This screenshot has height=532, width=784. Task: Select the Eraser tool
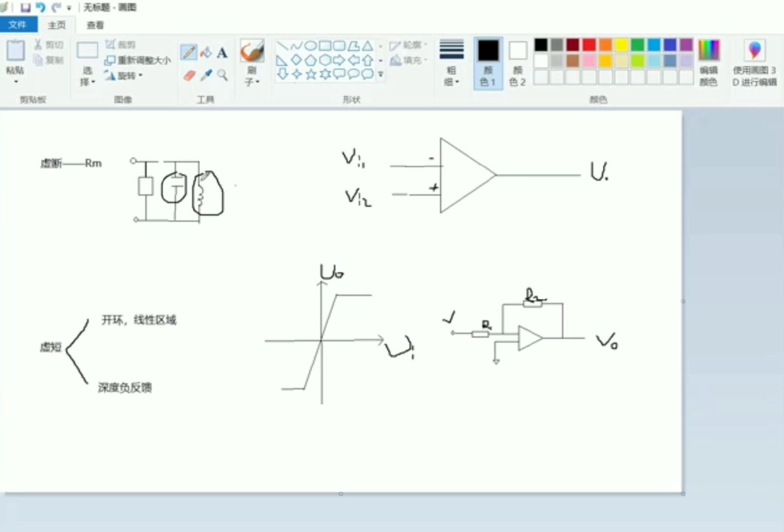(x=190, y=75)
